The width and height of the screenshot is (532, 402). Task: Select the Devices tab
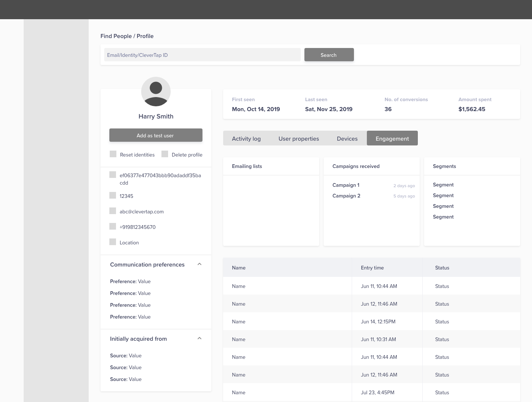[x=347, y=138]
